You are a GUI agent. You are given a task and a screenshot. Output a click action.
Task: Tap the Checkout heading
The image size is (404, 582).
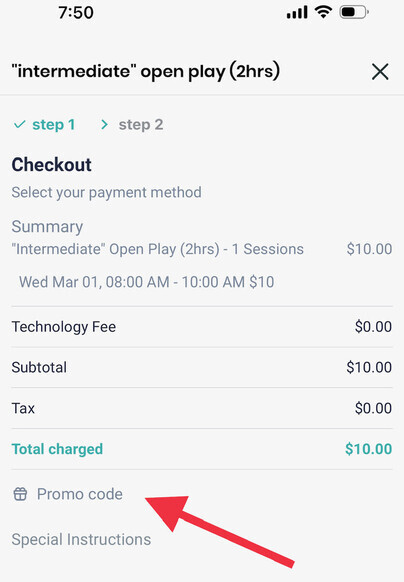point(52,164)
